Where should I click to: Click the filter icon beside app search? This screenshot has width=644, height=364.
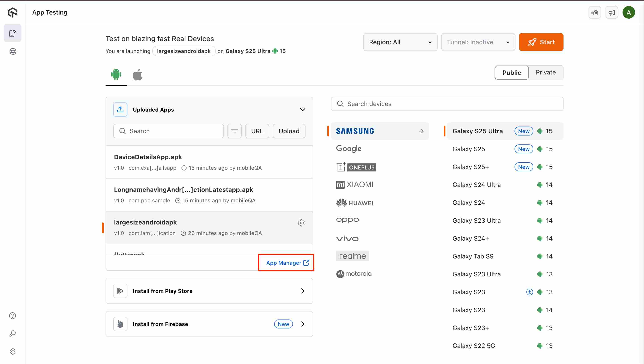point(234,131)
